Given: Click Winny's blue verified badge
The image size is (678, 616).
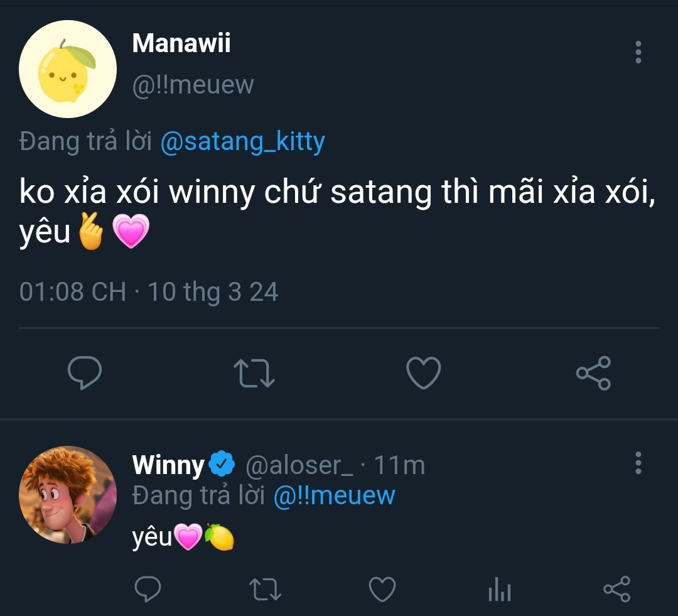Looking at the screenshot, I should [x=222, y=465].
